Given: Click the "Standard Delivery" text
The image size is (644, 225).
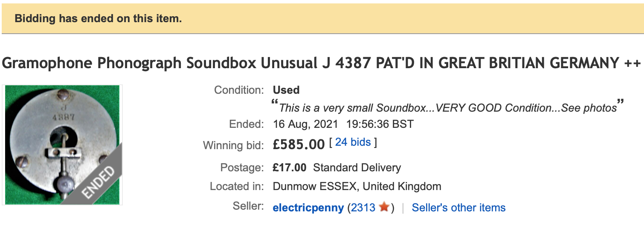Looking at the screenshot, I should click(x=357, y=167).
